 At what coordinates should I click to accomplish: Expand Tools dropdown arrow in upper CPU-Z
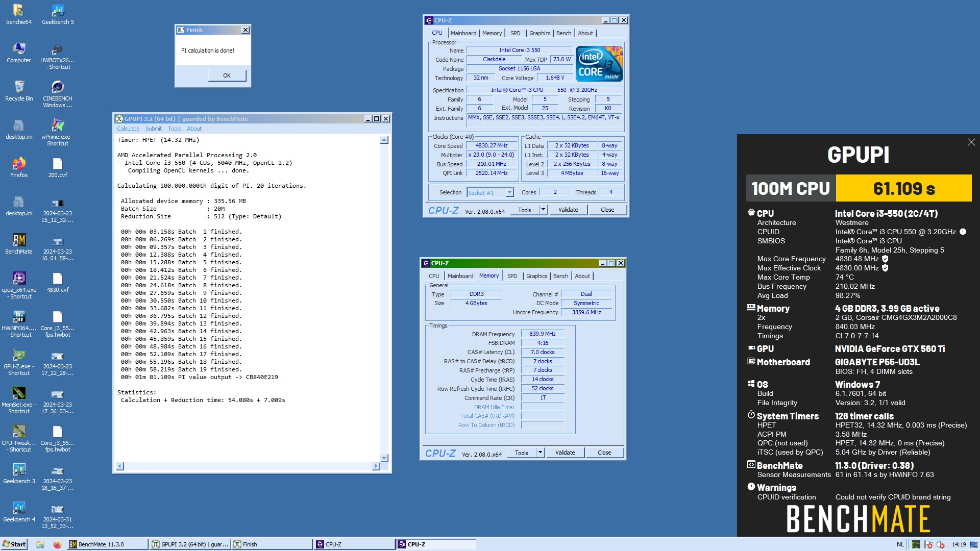click(543, 210)
